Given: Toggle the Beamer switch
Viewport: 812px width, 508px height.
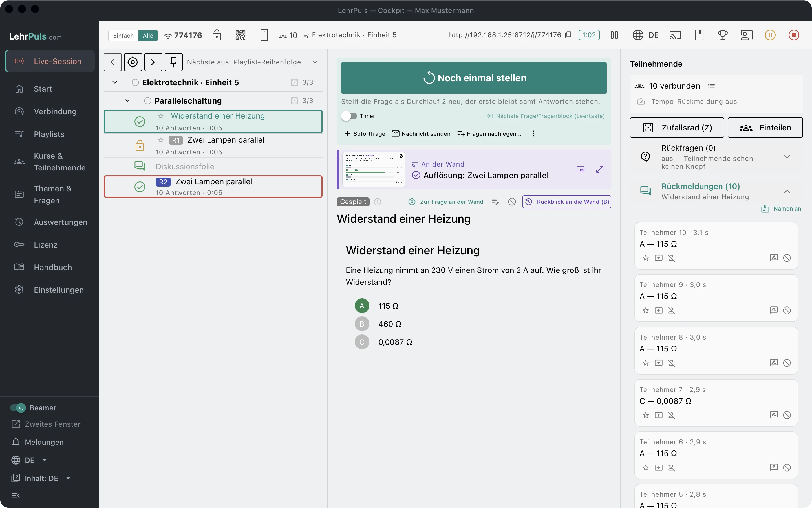Looking at the screenshot, I should coord(18,408).
